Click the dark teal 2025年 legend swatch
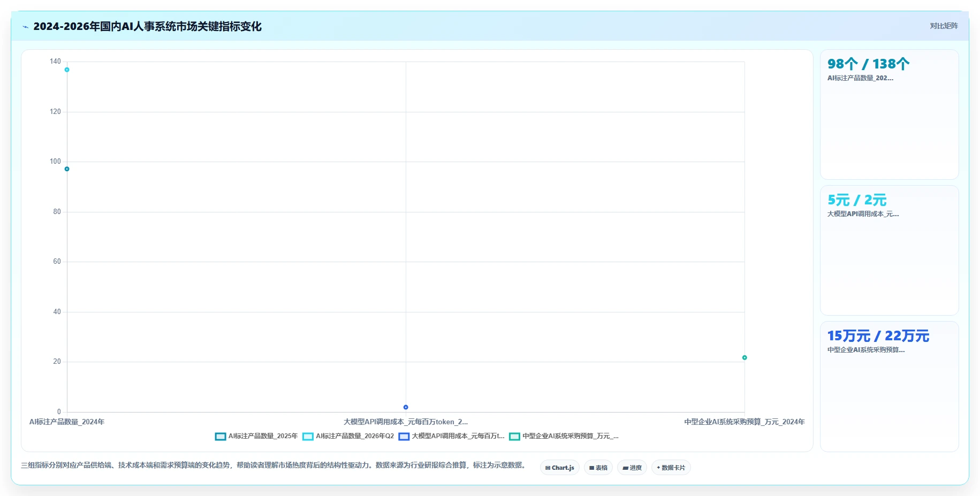This screenshot has height=496, width=980. tap(221, 437)
